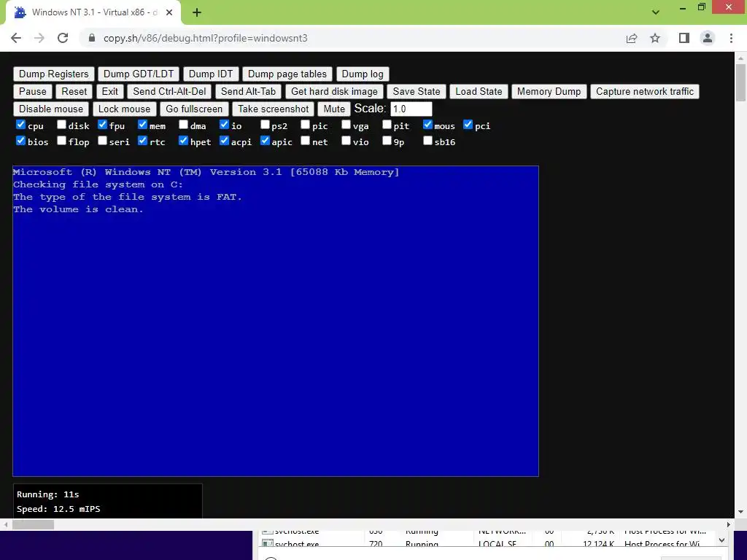Click the address bar URL
747x560 pixels.
[205, 38]
